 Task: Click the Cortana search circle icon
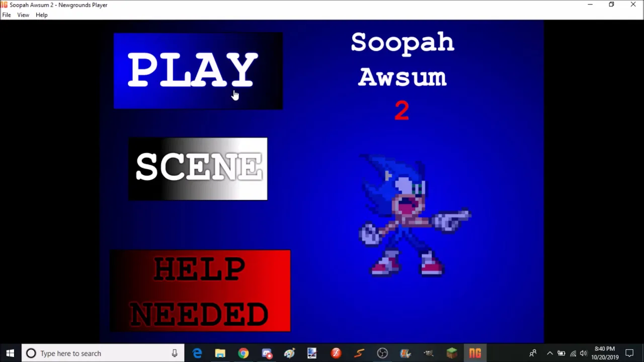click(x=31, y=353)
